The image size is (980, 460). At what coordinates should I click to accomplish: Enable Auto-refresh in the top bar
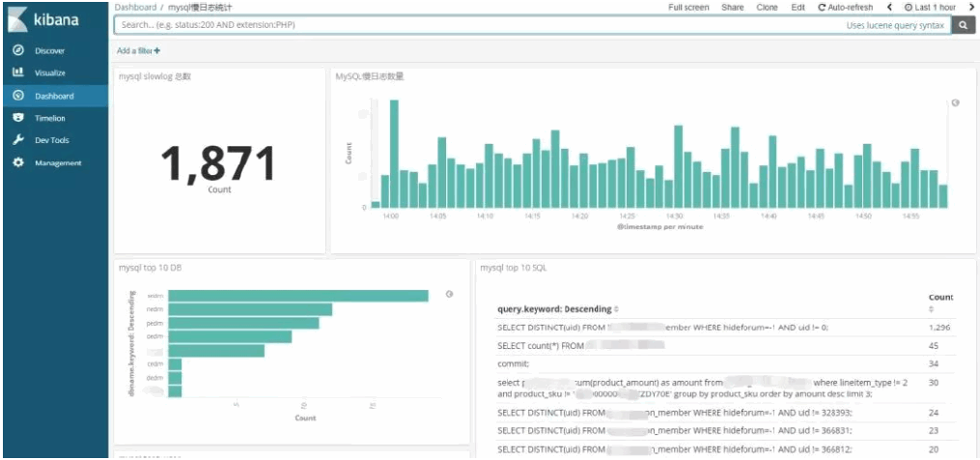[848, 8]
